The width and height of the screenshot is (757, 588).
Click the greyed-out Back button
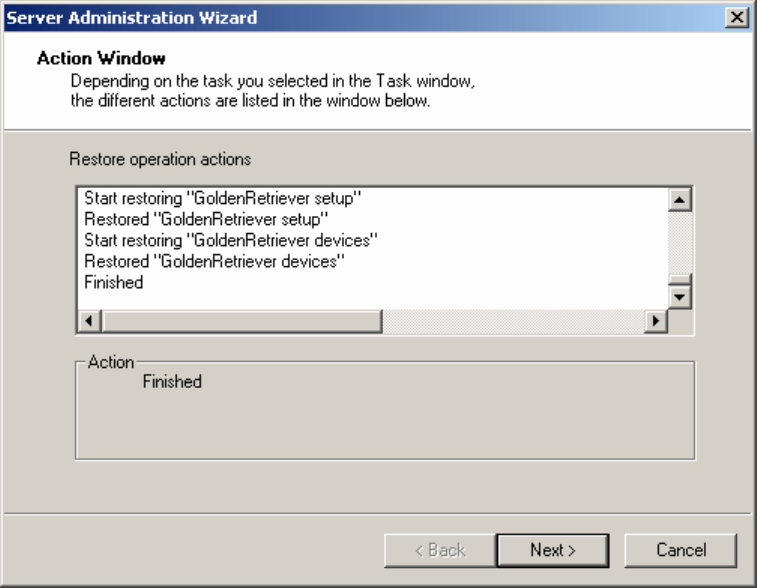[x=438, y=549]
